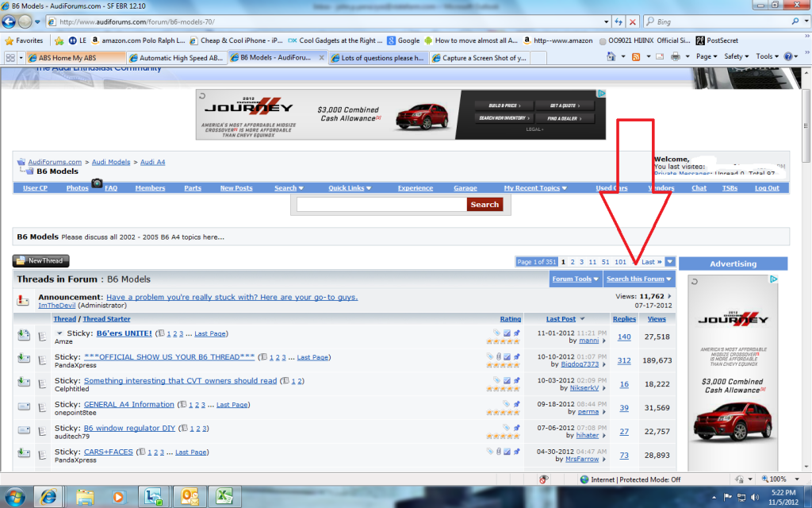The width and height of the screenshot is (812, 508).
Task: Expand the forum Search dropdown menu
Action: (289, 188)
